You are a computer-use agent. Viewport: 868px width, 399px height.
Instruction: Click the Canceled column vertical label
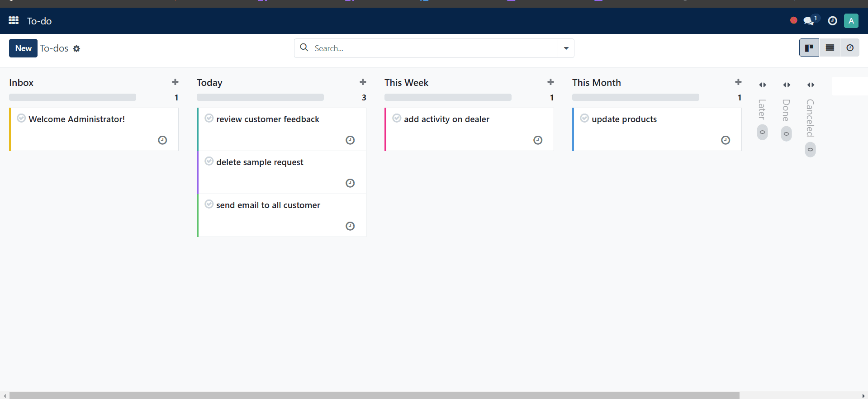pyautogui.click(x=810, y=118)
